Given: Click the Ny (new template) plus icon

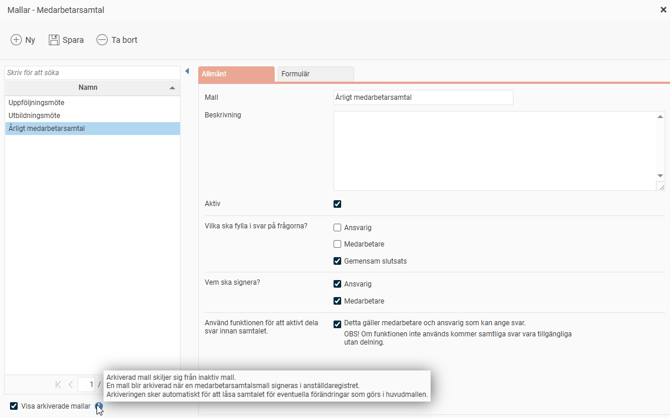Looking at the screenshot, I should pyautogui.click(x=16, y=40).
